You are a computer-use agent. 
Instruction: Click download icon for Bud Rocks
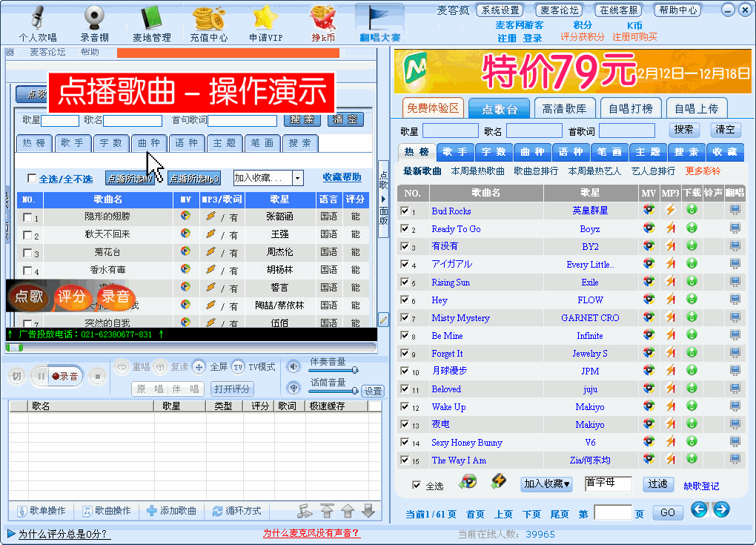(692, 210)
